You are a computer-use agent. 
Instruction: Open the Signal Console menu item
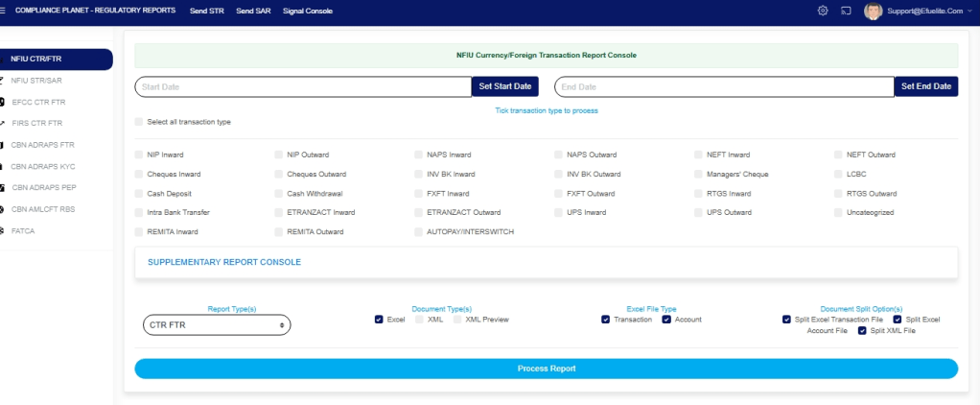pyautogui.click(x=307, y=11)
